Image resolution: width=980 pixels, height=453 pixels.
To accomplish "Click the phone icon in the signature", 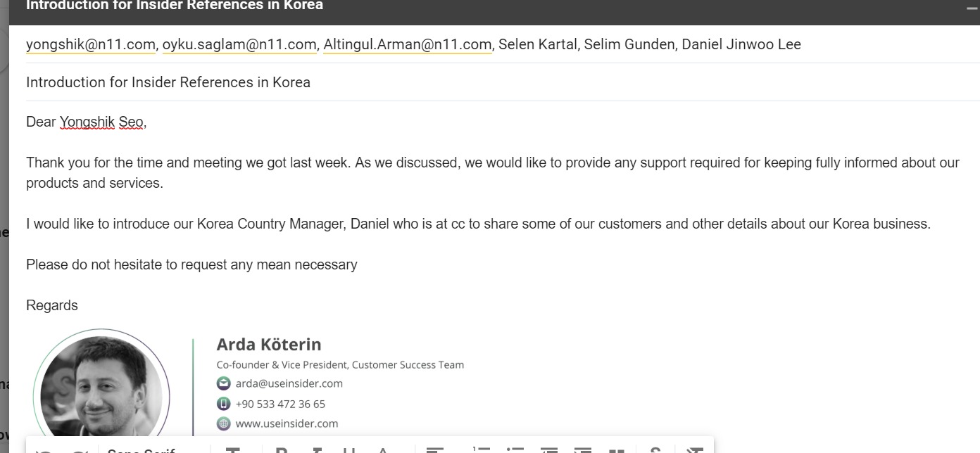I will (223, 404).
